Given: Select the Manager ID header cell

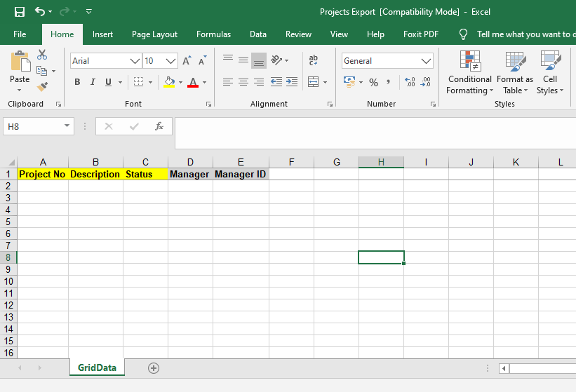Looking at the screenshot, I should point(241,174).
